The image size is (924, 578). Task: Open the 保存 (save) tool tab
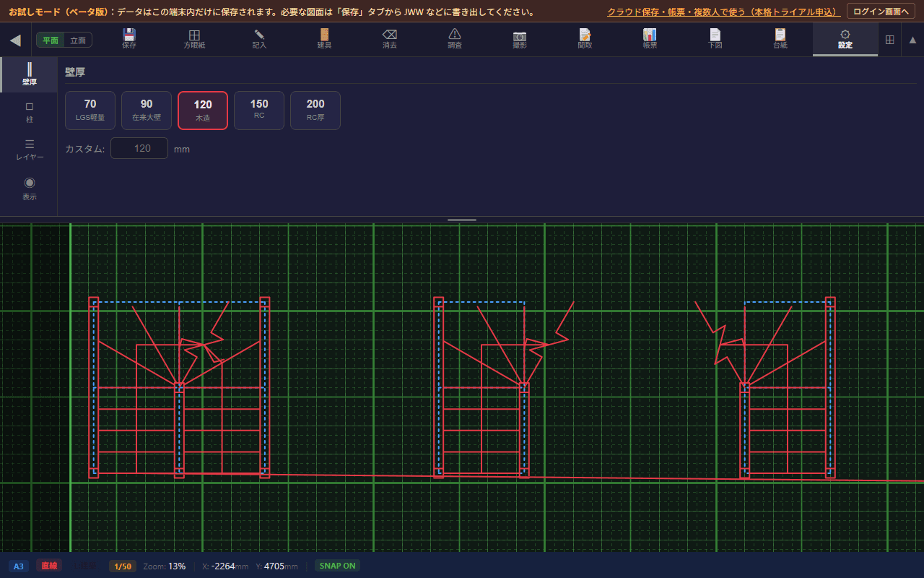tap(129, 40)
